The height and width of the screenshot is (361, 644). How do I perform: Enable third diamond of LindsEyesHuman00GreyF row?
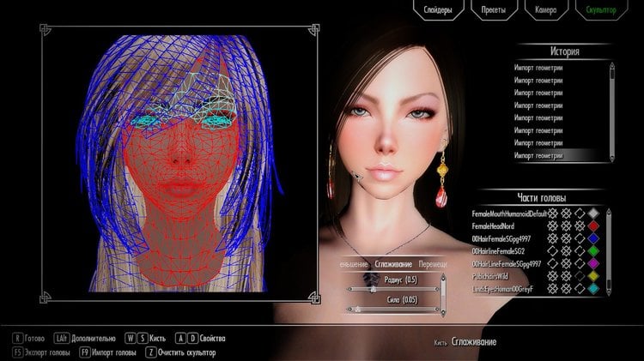click(580, 289)
